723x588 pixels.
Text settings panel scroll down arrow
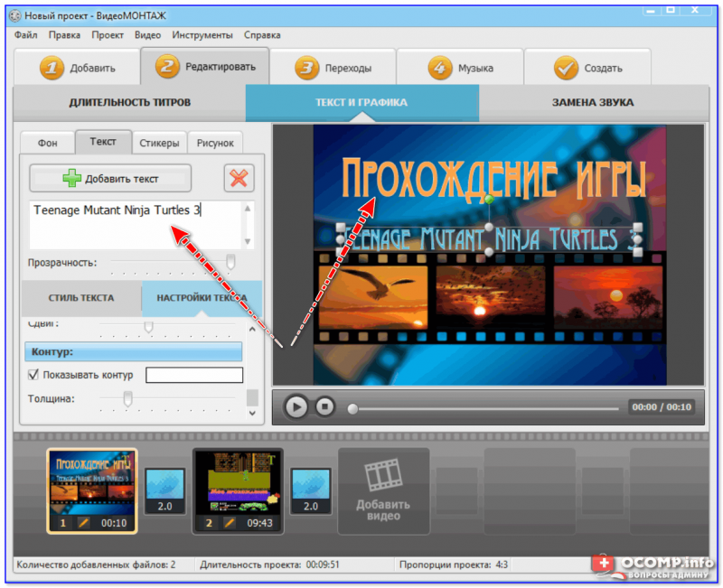pyautogui.click(x=252, y=413)
